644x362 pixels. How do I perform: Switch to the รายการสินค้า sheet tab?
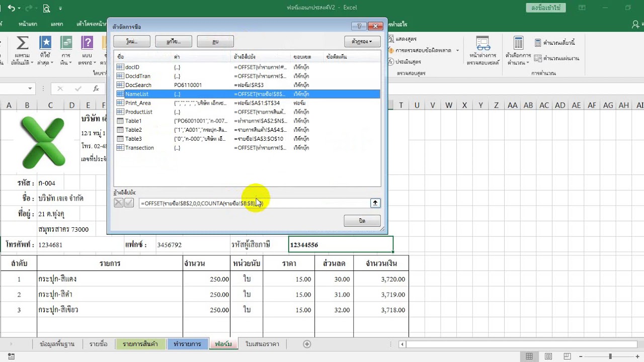(x=140, y=344)
